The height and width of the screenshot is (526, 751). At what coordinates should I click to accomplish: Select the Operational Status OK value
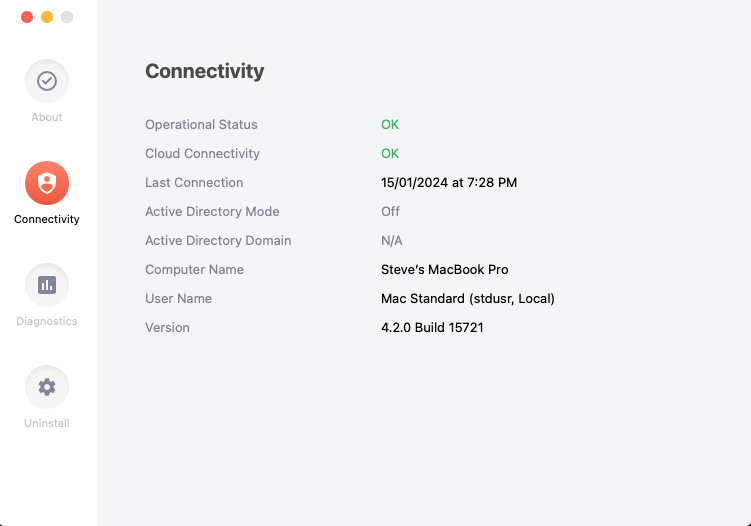[x=390, y=125]
